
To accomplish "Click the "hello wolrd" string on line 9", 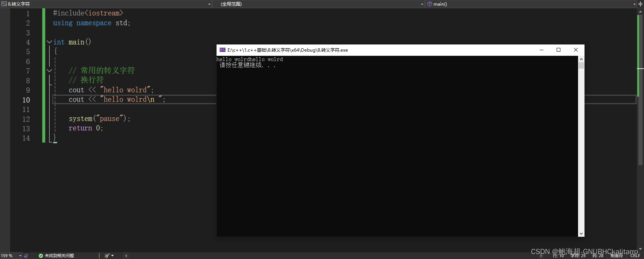I will point(125,90).
